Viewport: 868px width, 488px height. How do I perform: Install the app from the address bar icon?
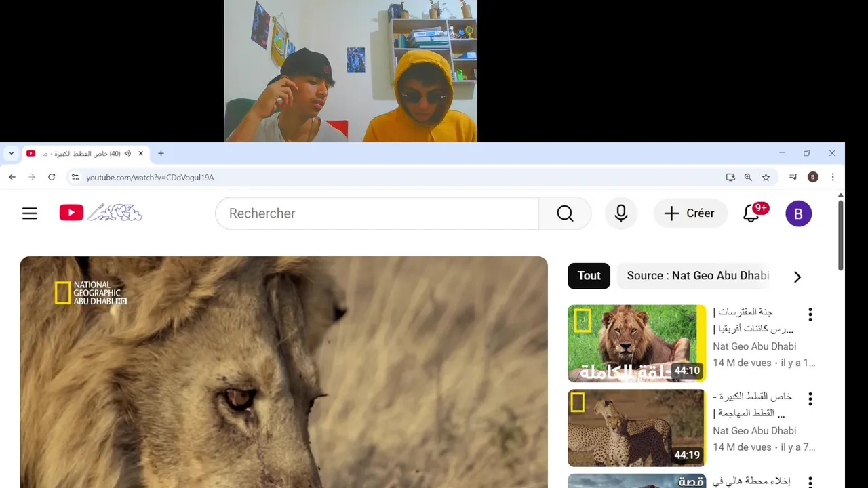point(730,177)
